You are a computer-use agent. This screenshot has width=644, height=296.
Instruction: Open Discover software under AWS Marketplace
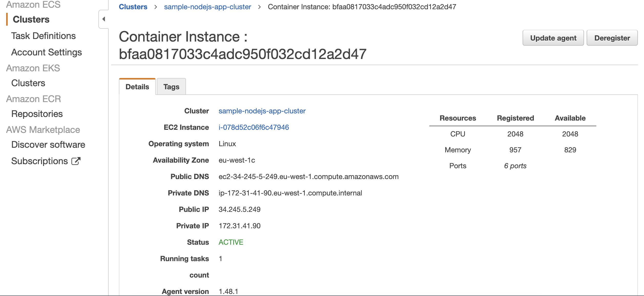tap(48, 145)
